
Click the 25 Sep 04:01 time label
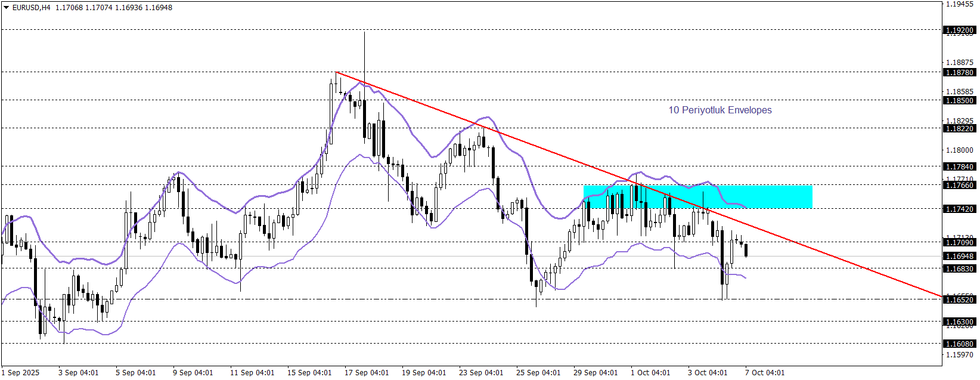pyautogui.click(x=538, y=373)
